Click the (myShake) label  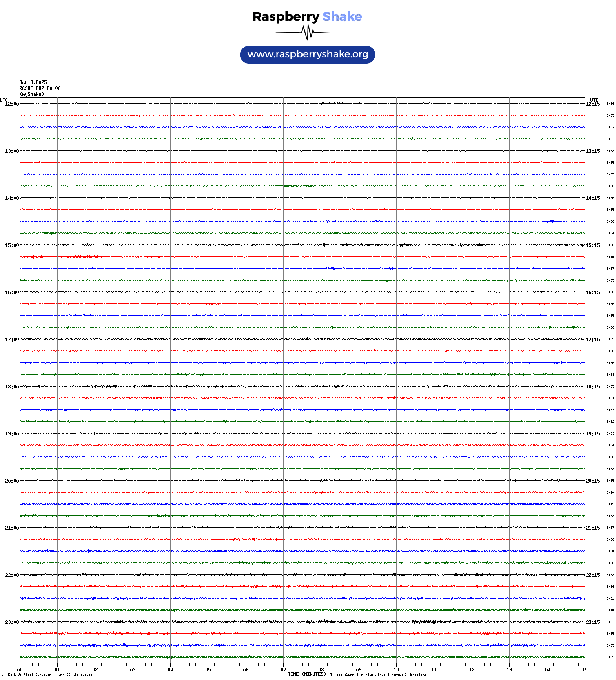[x=32, y=94]
